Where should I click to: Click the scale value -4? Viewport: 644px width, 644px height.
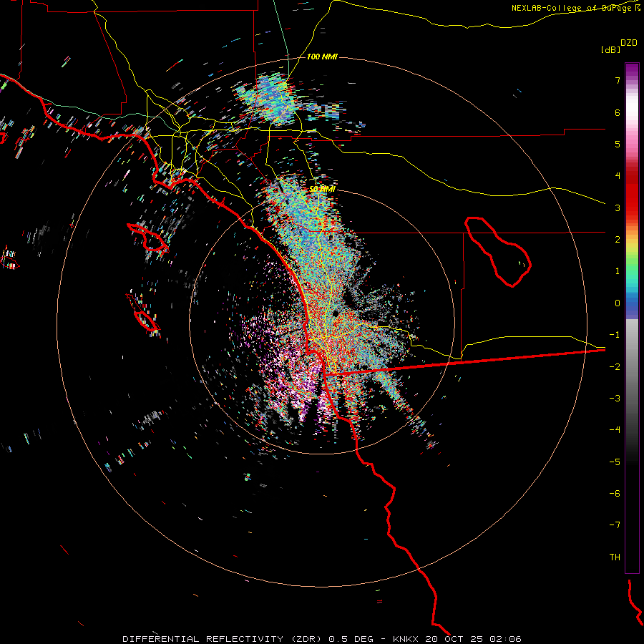[615, 430]
